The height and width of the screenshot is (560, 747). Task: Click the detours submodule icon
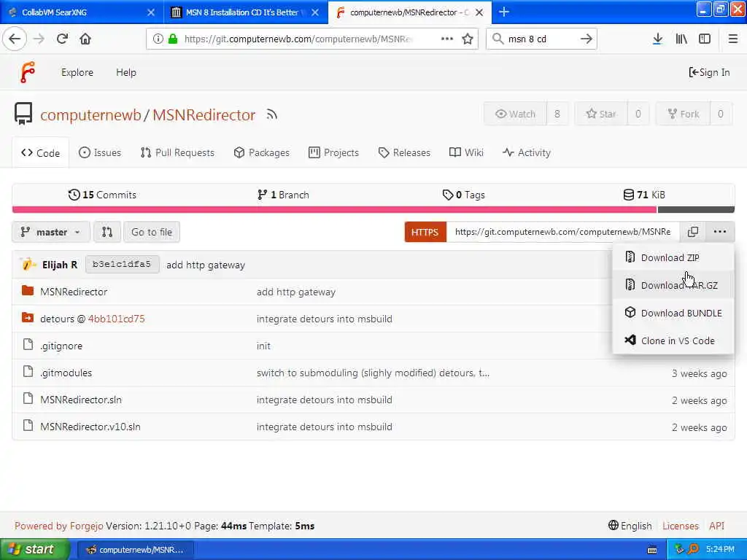point(28,318)
